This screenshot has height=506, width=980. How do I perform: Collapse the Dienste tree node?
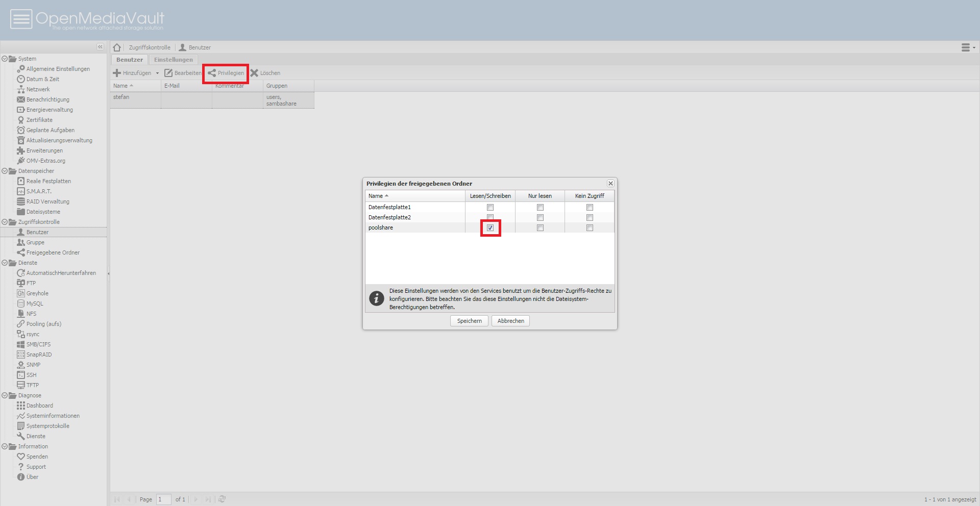[5, 263]
